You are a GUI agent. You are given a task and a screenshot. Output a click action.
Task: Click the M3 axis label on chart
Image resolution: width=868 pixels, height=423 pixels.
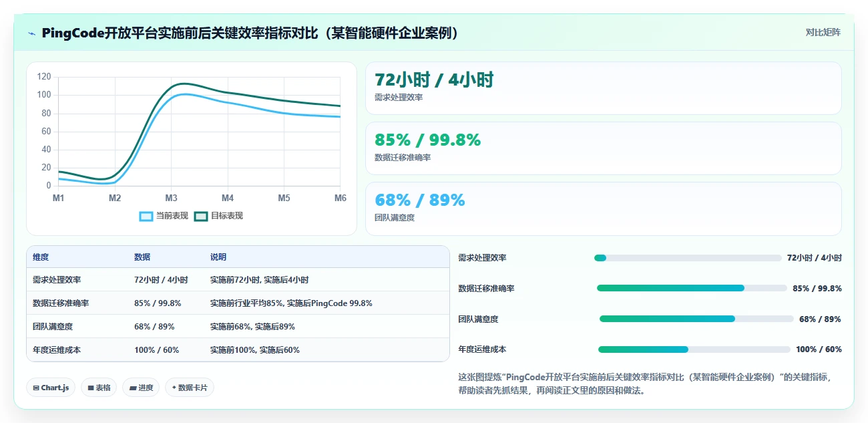(172, 198)
